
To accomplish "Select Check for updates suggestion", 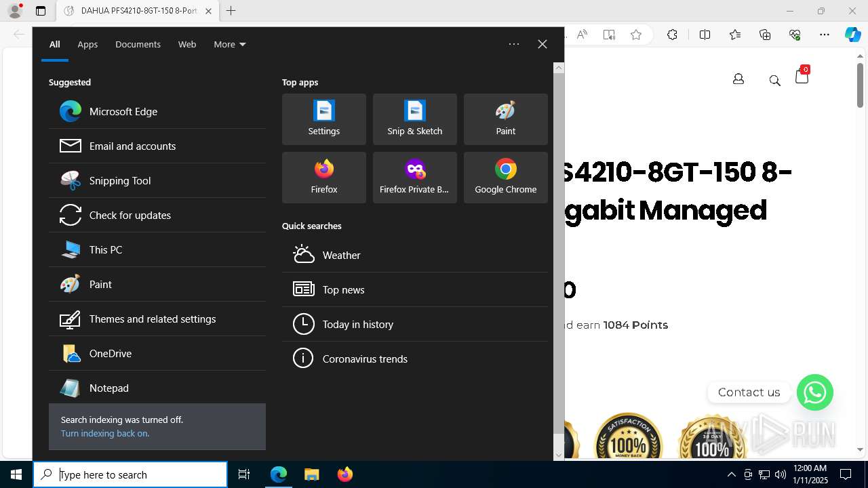I will click(157, 215).
